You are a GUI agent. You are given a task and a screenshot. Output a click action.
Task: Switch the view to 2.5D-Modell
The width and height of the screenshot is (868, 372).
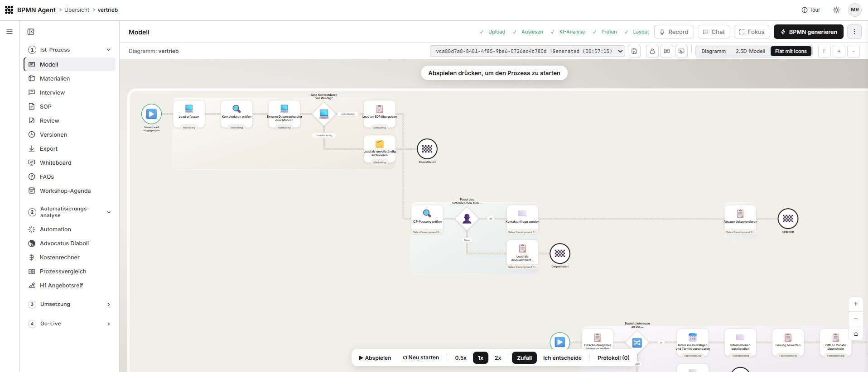click(x=750, y=51)
